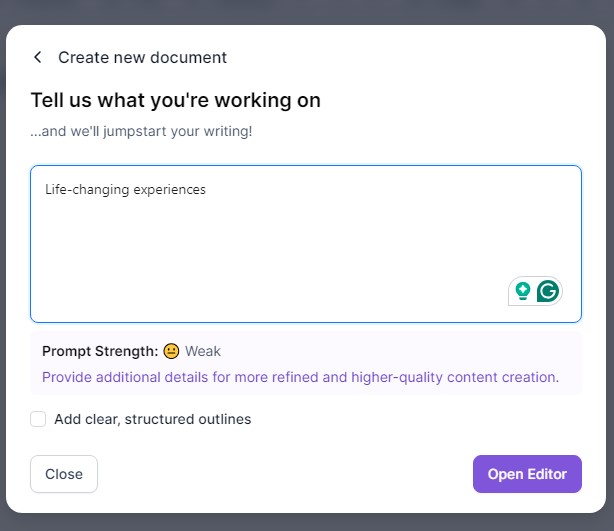The image size is (614, 531).
Task: Click the purple Open Editor button
Action: tap(527, 474)
